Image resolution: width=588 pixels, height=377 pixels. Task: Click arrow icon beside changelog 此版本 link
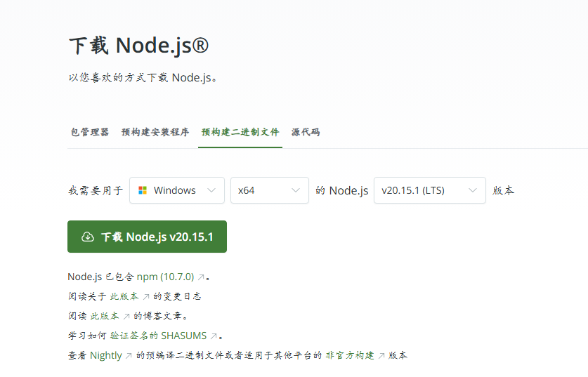pyautogui.click(x=146, y=297)
